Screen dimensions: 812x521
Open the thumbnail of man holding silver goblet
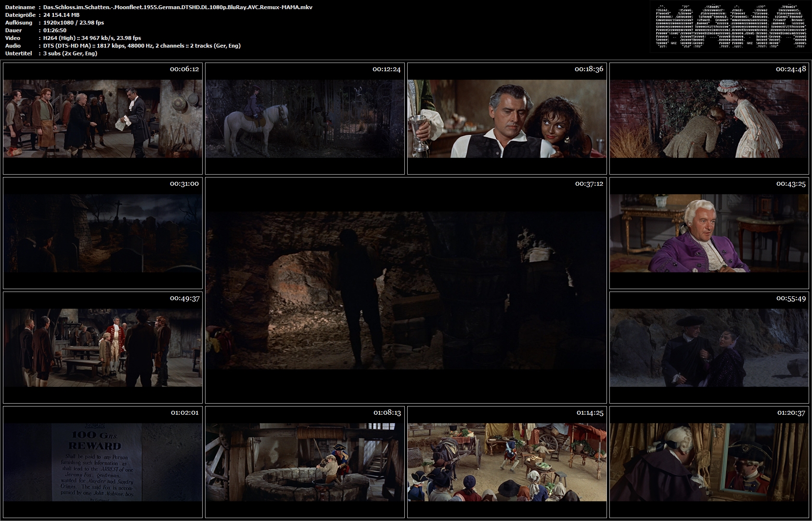(507, 118)
